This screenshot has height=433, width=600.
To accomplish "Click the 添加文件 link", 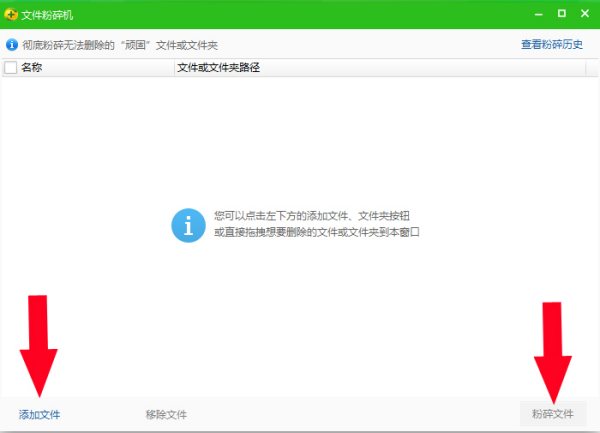I will coord(39,414).
